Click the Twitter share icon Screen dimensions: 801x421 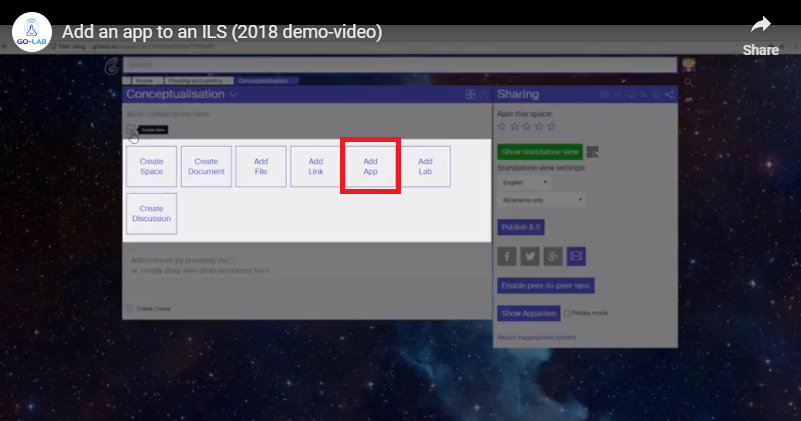tap(530, 256)
